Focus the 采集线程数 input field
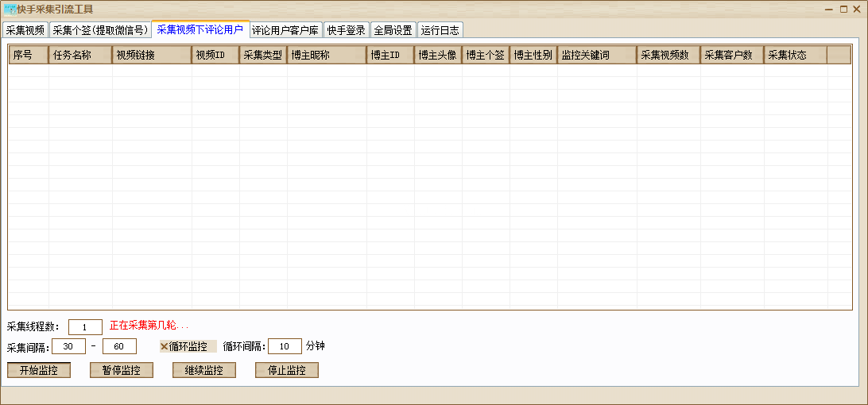 (x=85, y=326)
